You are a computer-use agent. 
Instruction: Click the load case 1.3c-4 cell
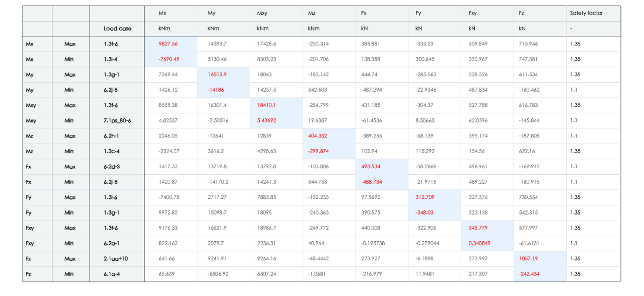[111, 152]
